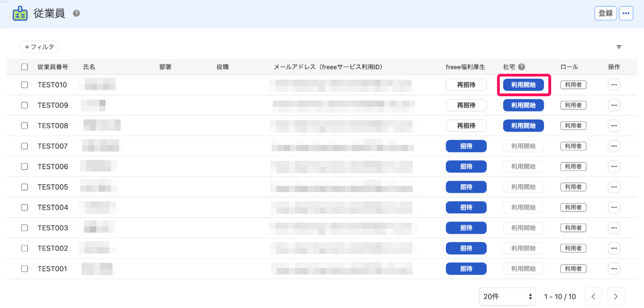Click the ロール column header

click(569, 67)
